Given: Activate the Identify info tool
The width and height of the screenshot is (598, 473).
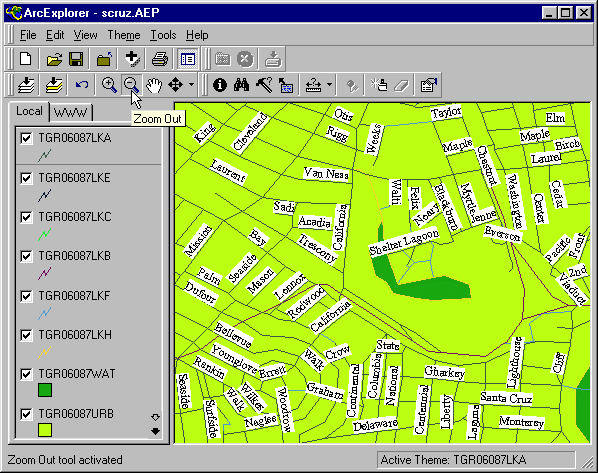Looking at the screenshot, I should [220, 85].
